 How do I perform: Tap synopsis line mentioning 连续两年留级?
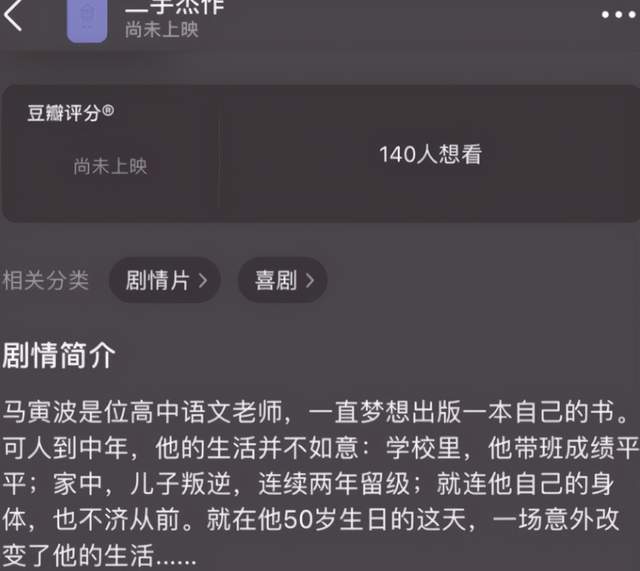click(x=308, y=484)
